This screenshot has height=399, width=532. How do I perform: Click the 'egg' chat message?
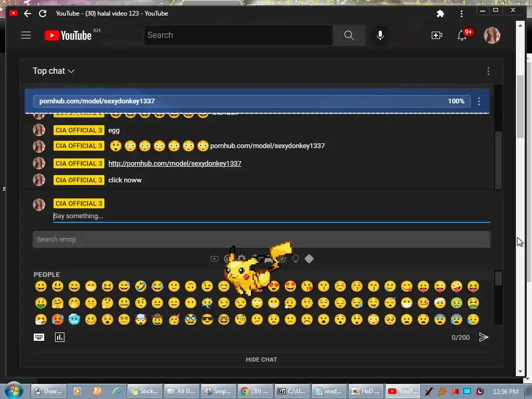pyautogui.click(x=114, y=130)
